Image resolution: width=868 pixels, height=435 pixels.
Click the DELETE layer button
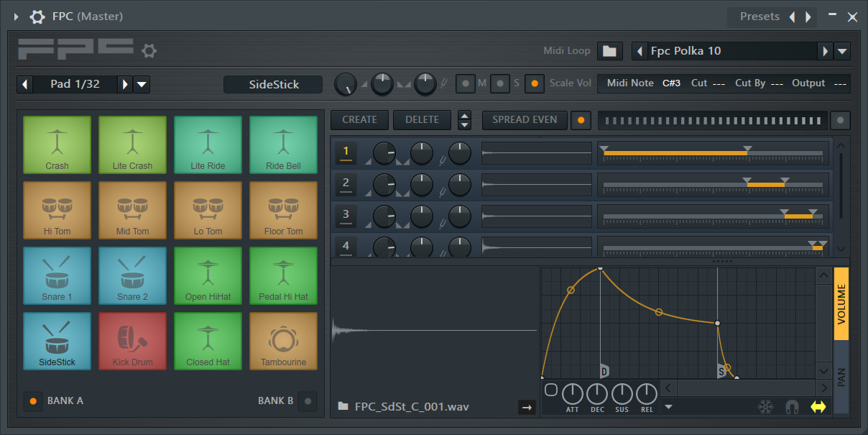click(422, 120)
